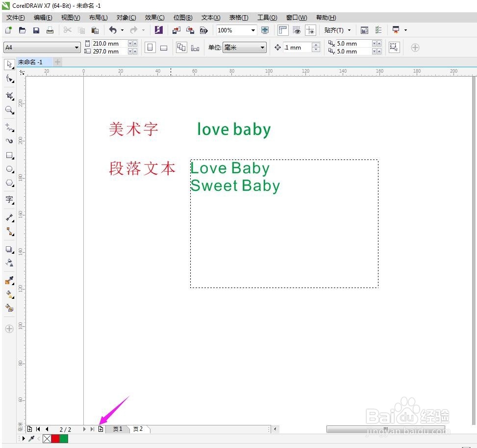Toggle Show rulers button
The height and width of the screenshot is (448, 477).
pyautogui.click(x=283, y=30)
